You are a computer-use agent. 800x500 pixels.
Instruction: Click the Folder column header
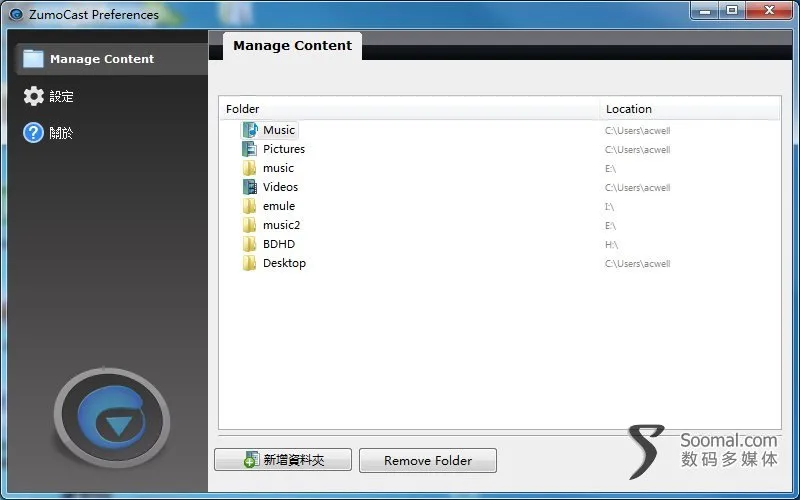pyautogui.click(x=410, y=109)
